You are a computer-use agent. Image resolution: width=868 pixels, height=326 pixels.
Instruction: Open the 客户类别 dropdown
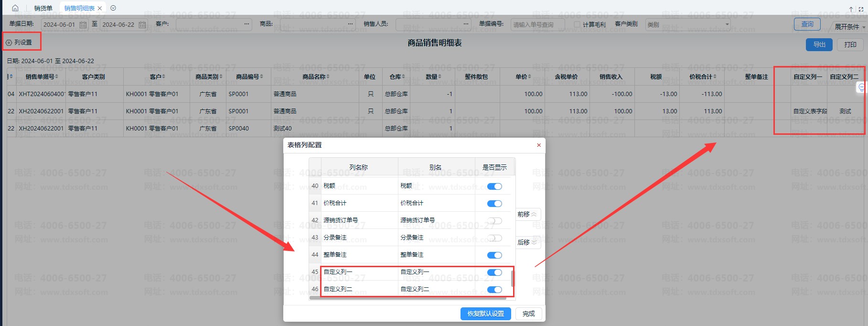pyautogui.click(x=687, y=24)
